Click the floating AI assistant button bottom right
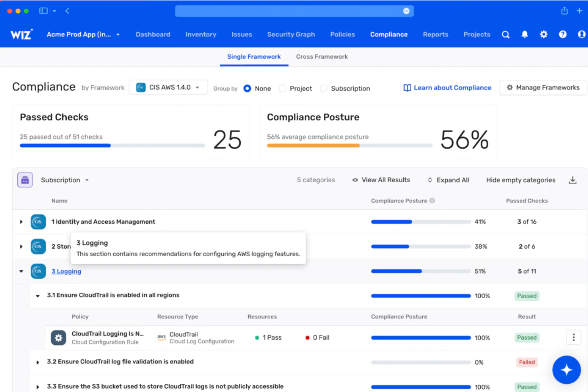The image size is (588, 392). [567, 369]
